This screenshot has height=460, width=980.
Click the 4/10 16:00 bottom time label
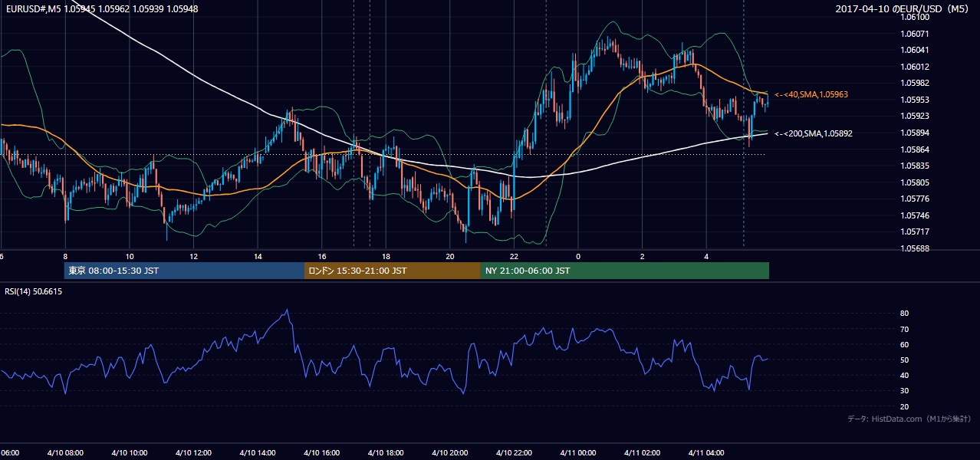point(321,452)
